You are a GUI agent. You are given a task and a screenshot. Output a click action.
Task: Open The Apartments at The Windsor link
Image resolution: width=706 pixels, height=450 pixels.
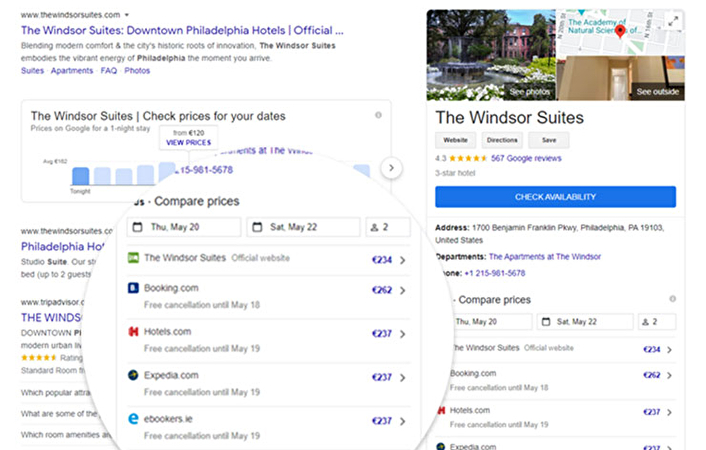(x=545, y=257)
